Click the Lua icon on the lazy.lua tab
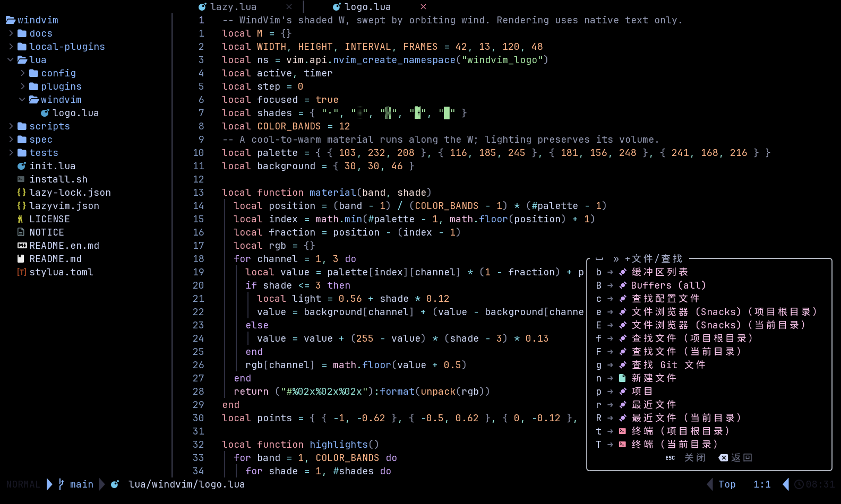Image resolution: width=841 pixels, height=504 pixels. pyautogui.click(x=202, y=7)
